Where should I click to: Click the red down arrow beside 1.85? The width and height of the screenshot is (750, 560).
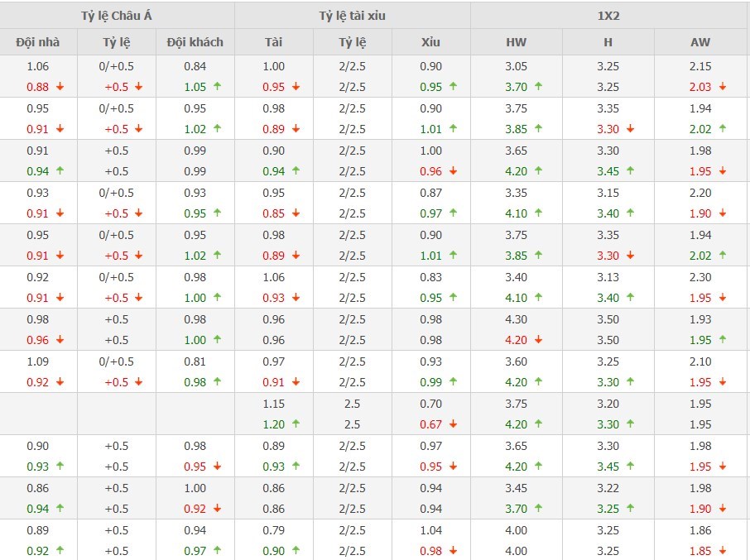click(722, 551)
